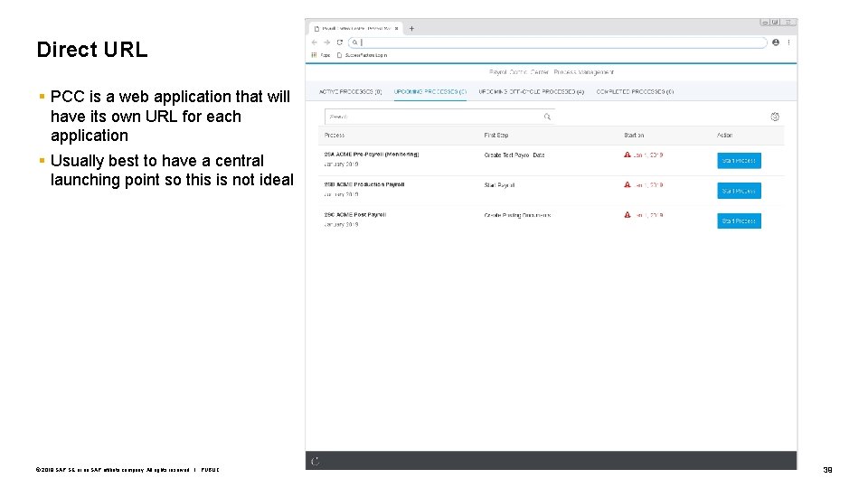This screenshot has width=868, height=488.
Task: Open the Upcoming Off-Cycle Processes tab
Action: point(532,92)
